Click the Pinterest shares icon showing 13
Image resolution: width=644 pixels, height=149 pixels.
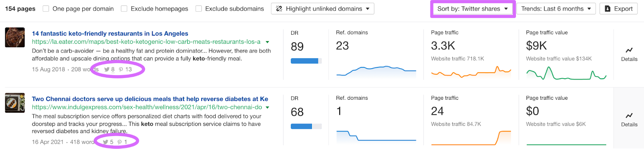(x=121, y=69)
